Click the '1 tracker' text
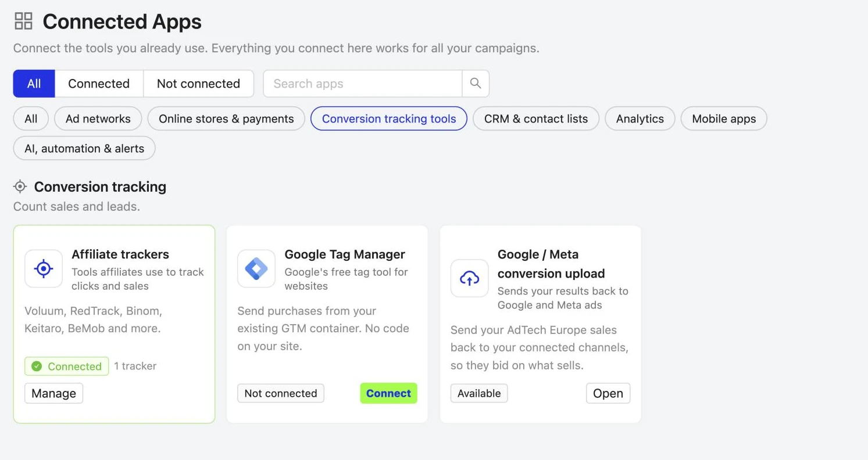The image size is (868, 460). coord(135,366)
